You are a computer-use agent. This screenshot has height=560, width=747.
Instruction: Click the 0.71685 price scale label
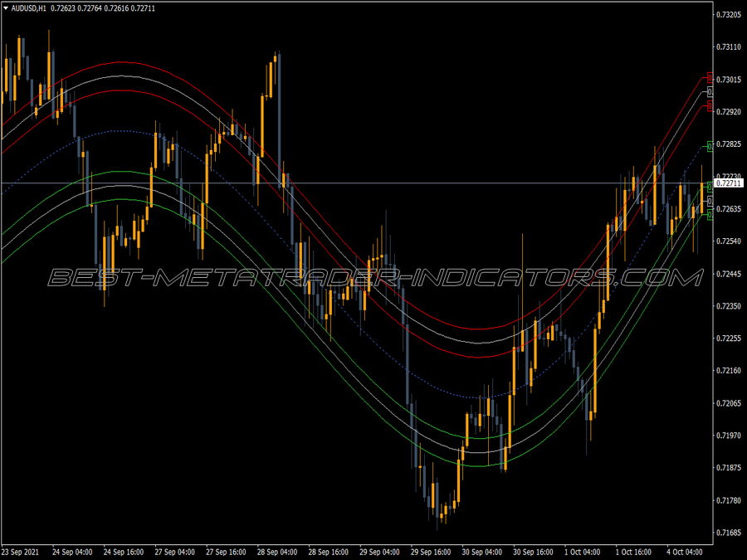[729, 533]
